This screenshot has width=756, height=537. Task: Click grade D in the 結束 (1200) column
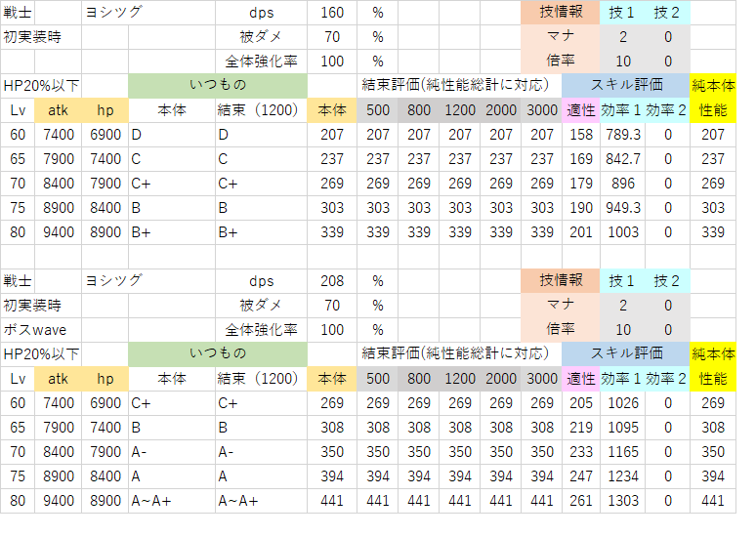[x=261, y=135]
